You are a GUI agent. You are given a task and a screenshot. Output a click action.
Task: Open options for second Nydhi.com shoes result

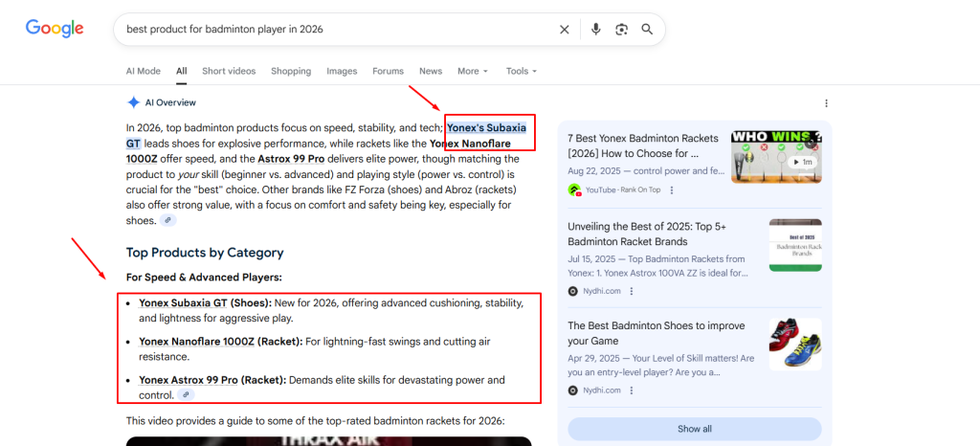click(x=632, y=390)
